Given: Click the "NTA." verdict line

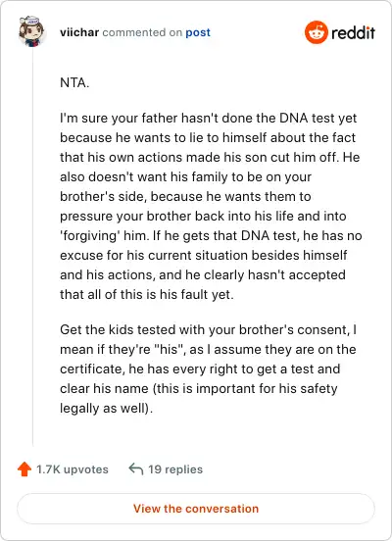Looking at the screenshot, I should [74, 82].
